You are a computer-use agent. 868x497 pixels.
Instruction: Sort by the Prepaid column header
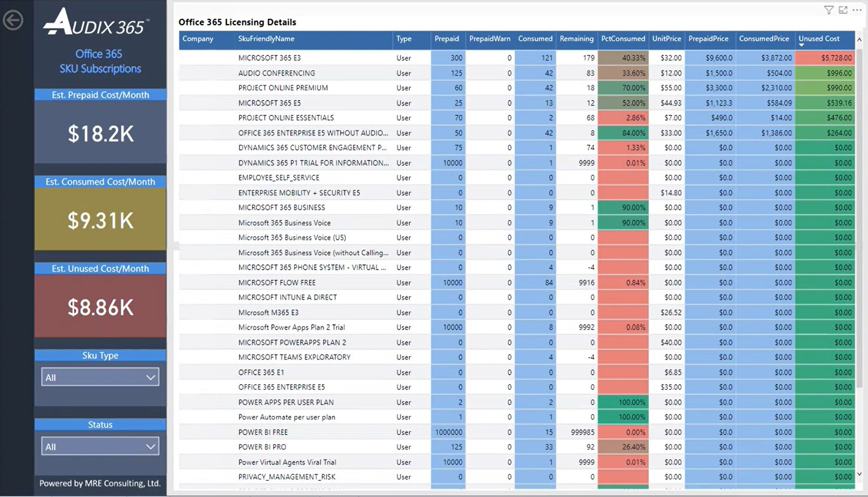click(447, 39)
